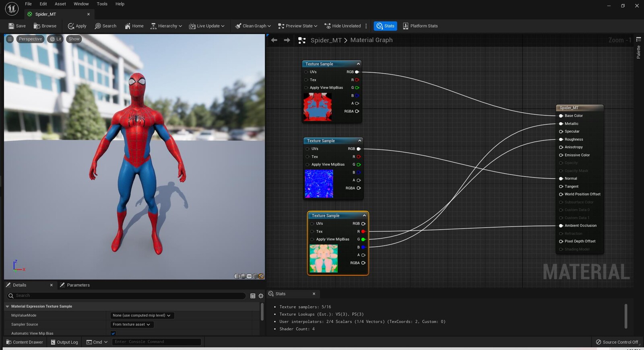Click the Details search field

tap(126, 296)
